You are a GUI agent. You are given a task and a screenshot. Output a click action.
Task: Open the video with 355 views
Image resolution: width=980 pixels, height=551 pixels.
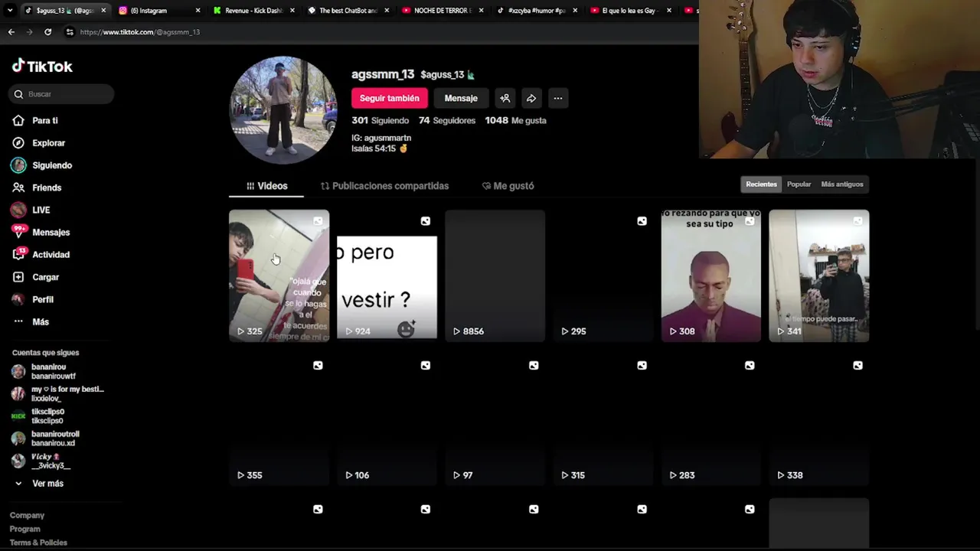point(279,419)
